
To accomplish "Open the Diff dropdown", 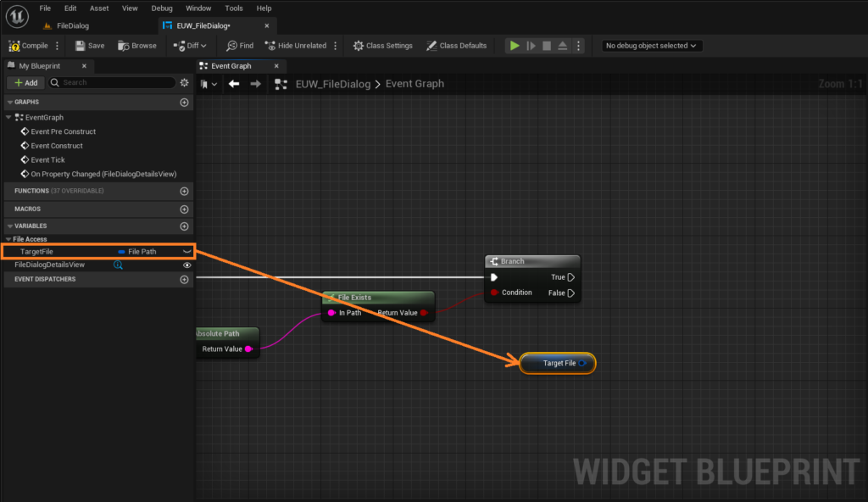I will [x=190, y=46].
